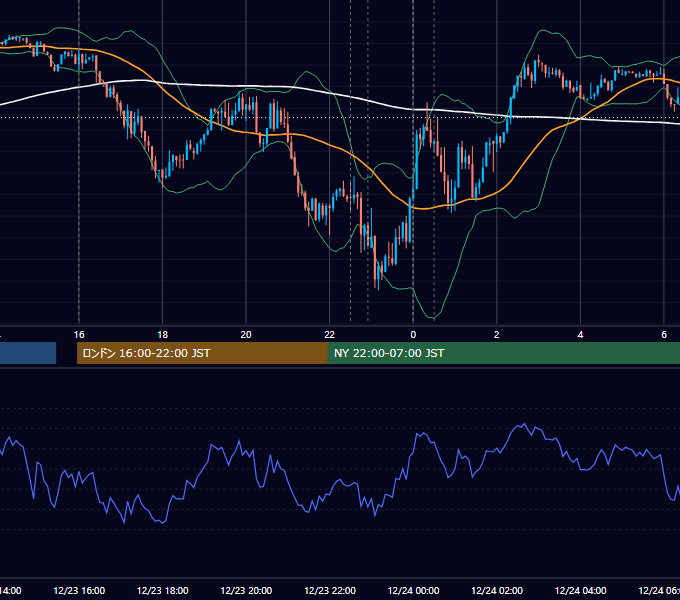
Task: Click the 4 hour label on upper axis
Action: click(x=580, y=334)
